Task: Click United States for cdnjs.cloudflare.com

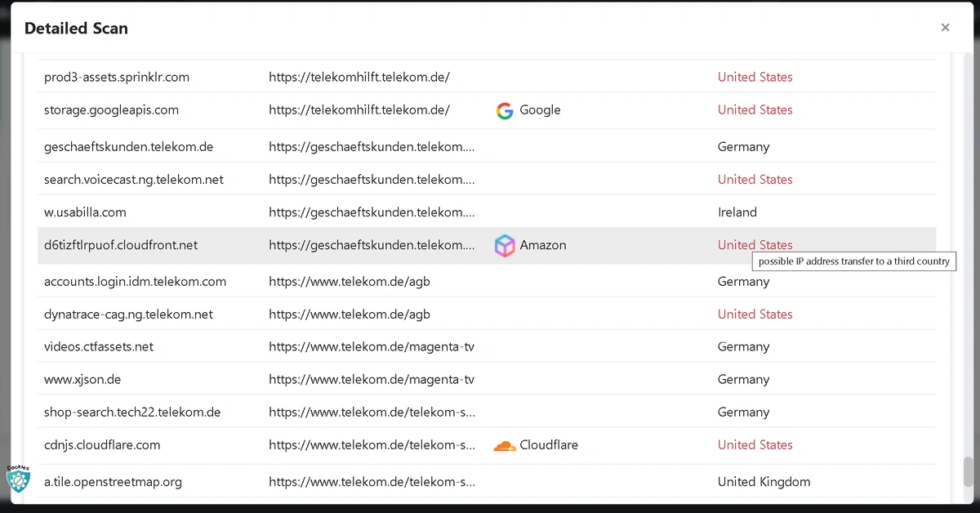Action: [755, 445]
